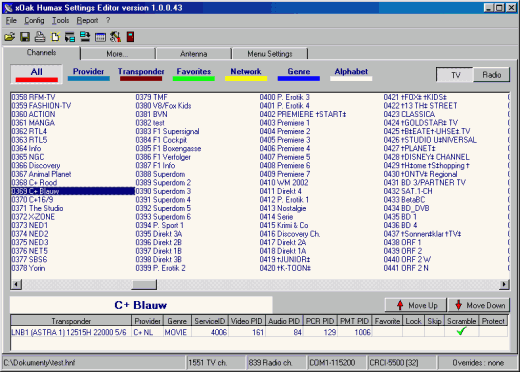Image resolution: width=520 pixels, height=372 pixels.
Task: Switch to the Antenna tab
Action: pos(194,54)
